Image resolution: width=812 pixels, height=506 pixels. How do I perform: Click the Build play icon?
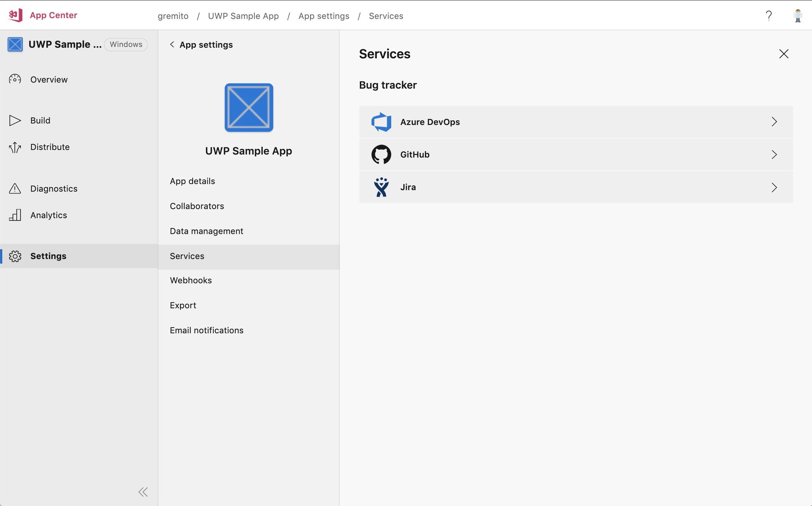15,120
